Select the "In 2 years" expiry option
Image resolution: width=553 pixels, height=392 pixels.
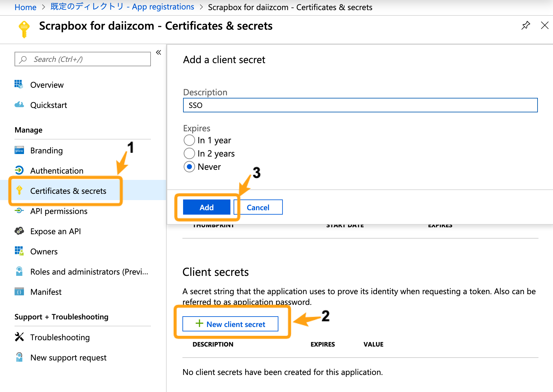189,153
